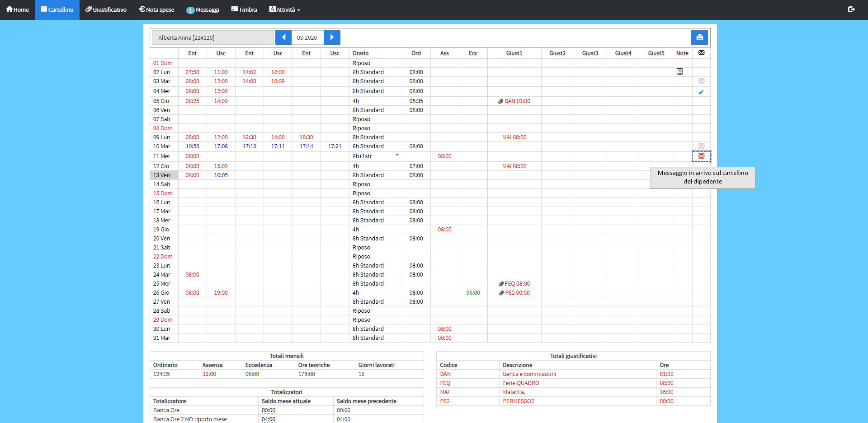
Task: Click 17:21 exit on 10 Mar
Action: 335,146
